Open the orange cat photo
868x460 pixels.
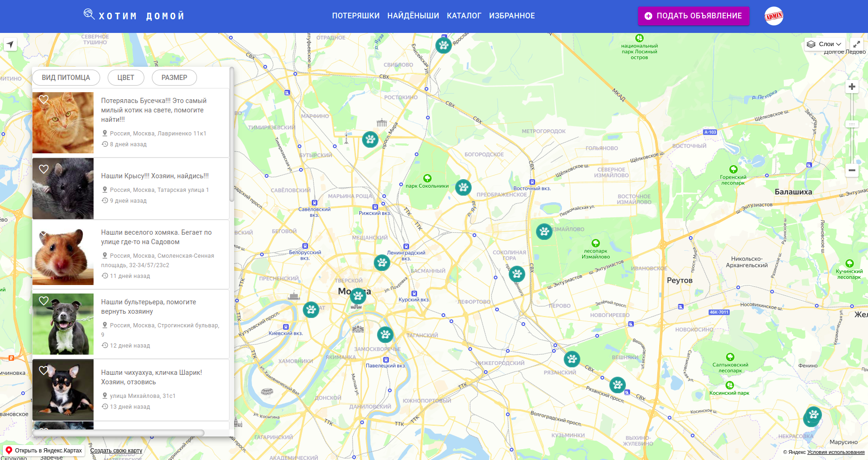click(x=63, y=123)
